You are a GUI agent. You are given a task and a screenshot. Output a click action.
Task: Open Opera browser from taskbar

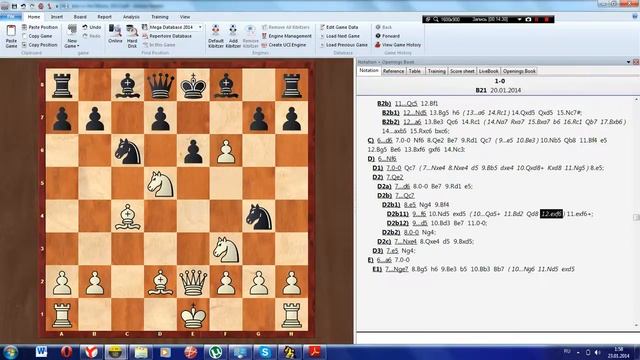click(x=66, y=352)
